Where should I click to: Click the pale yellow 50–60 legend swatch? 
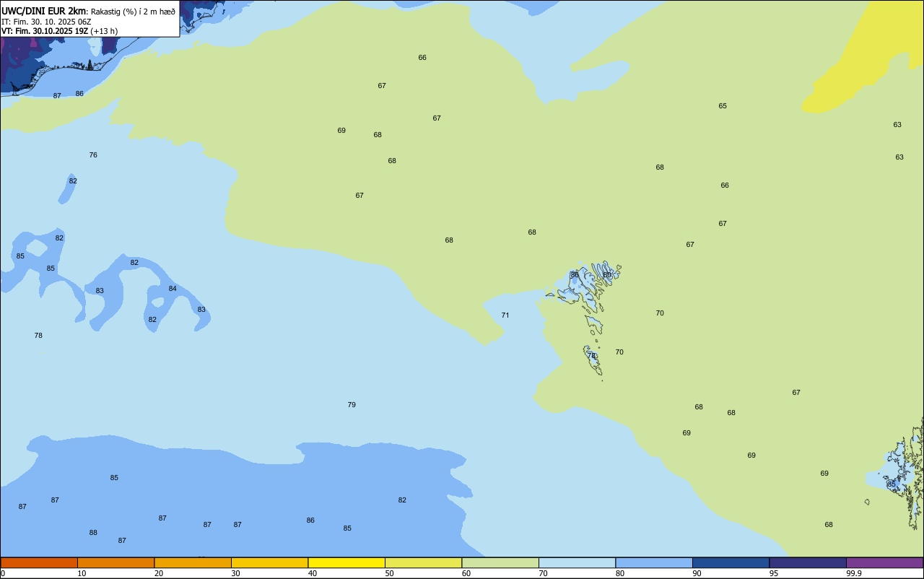click(423, 562)
